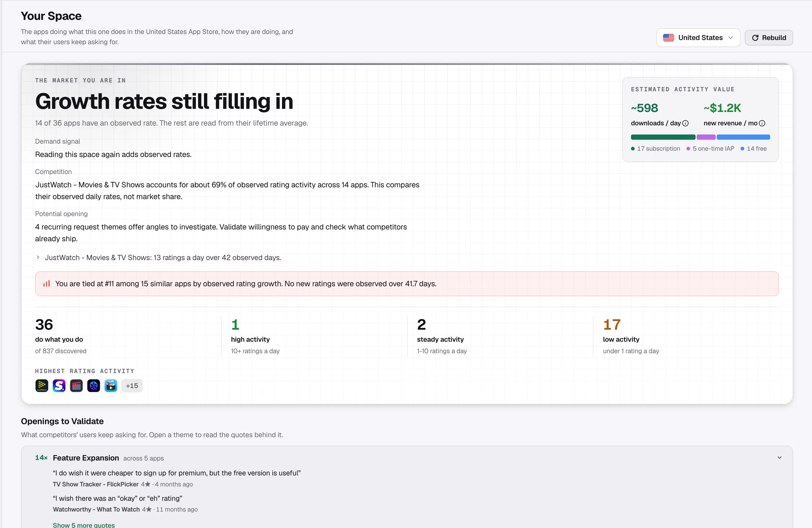The image size is (812, 528).
Task: Click the 5 one-time IAP legend entry
Action: [x=710, y=149]
